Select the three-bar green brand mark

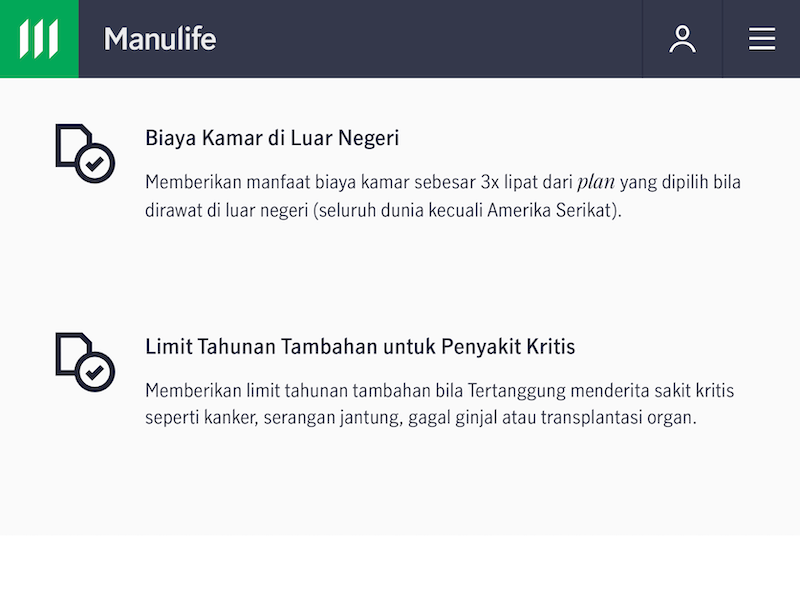(38, 40)
